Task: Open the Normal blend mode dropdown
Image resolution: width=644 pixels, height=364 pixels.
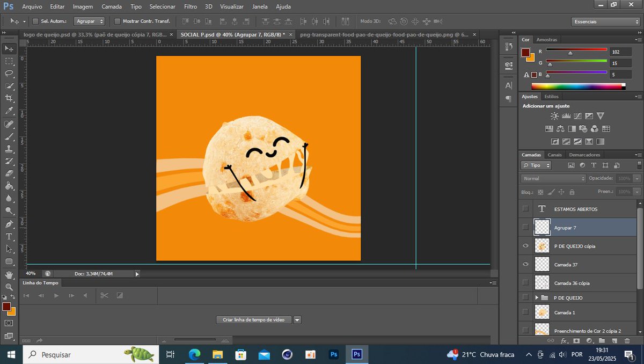Action: pyautogui.click(x=553, y=178)
